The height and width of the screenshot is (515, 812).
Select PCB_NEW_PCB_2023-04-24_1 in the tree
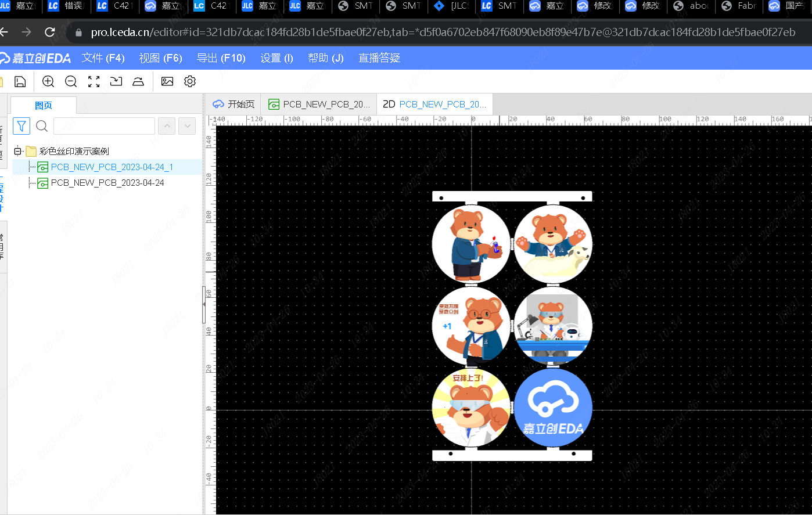112,167
